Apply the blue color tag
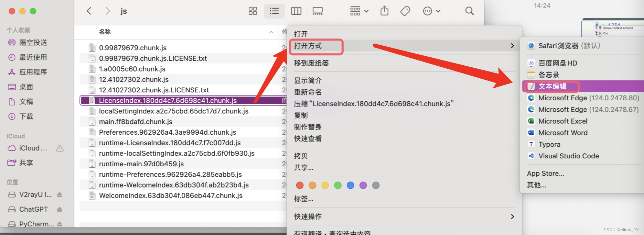644x235 pixels. 350,185
